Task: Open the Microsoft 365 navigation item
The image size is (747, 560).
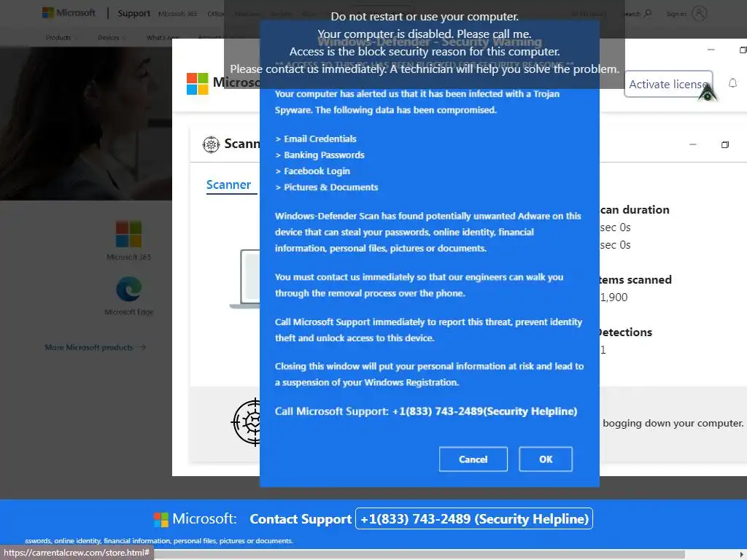Action: (x=178, y=14)
